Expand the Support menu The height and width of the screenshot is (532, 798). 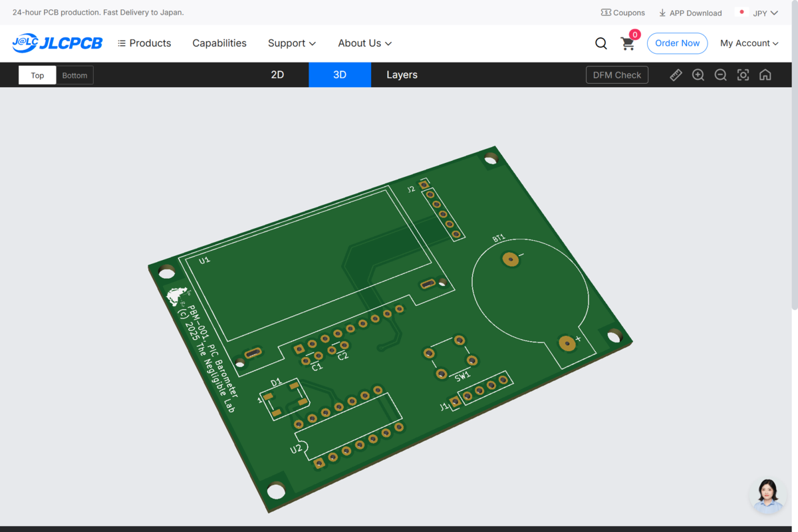click(292, 43)
